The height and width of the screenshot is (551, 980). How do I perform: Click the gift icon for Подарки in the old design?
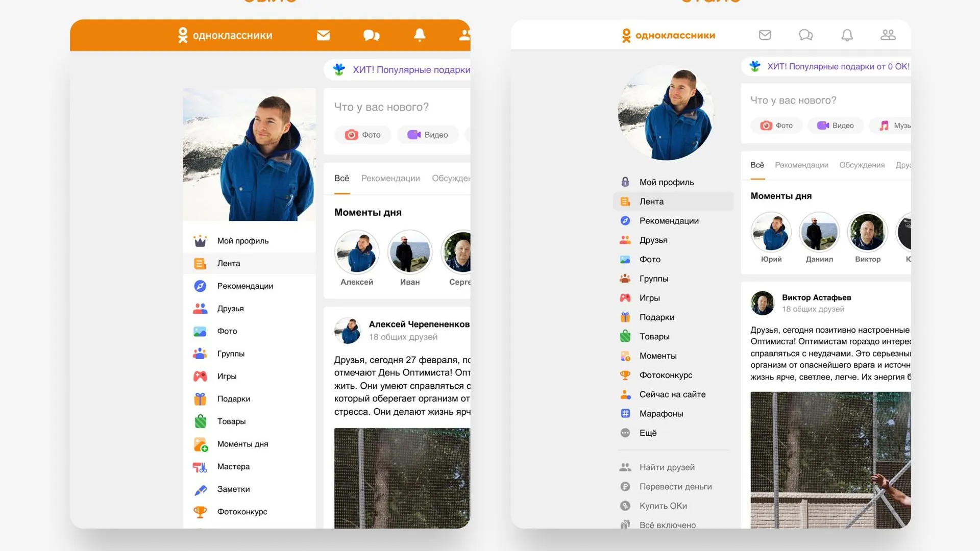click(x=200, y=398)
